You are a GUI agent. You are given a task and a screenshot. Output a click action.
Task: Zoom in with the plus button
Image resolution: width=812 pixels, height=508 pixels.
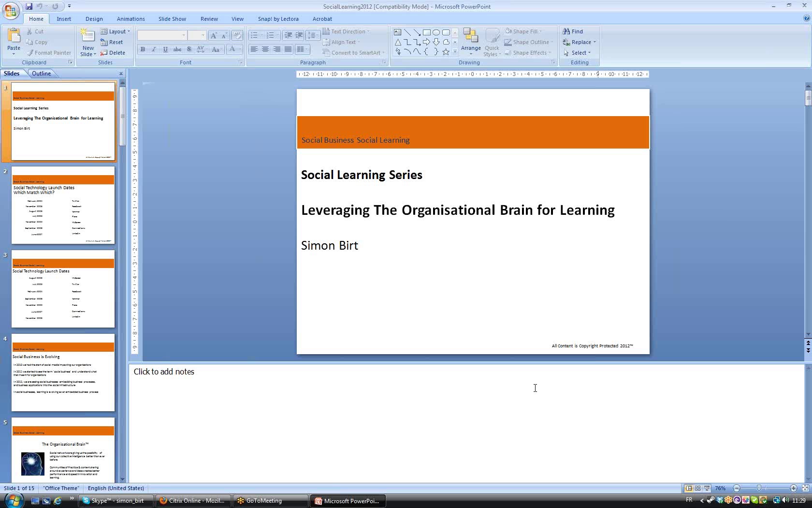794,488
